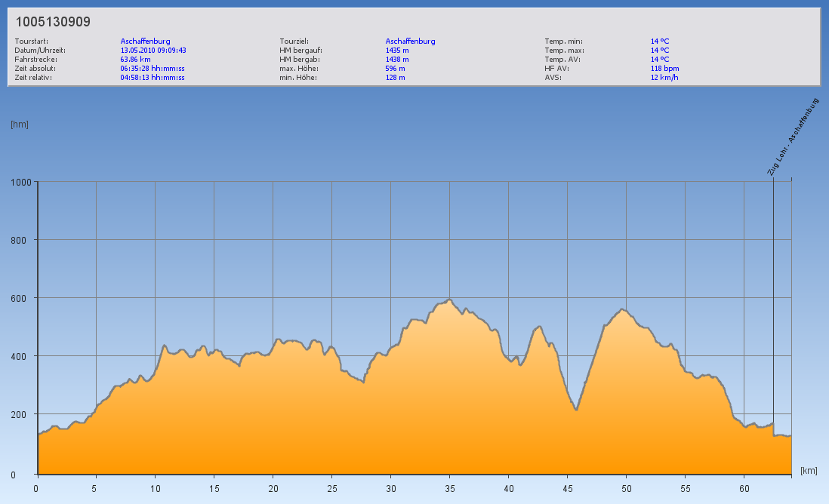
Task: Select the Tourziel value Aschaffenburg
Action: (x=410, y=41)
